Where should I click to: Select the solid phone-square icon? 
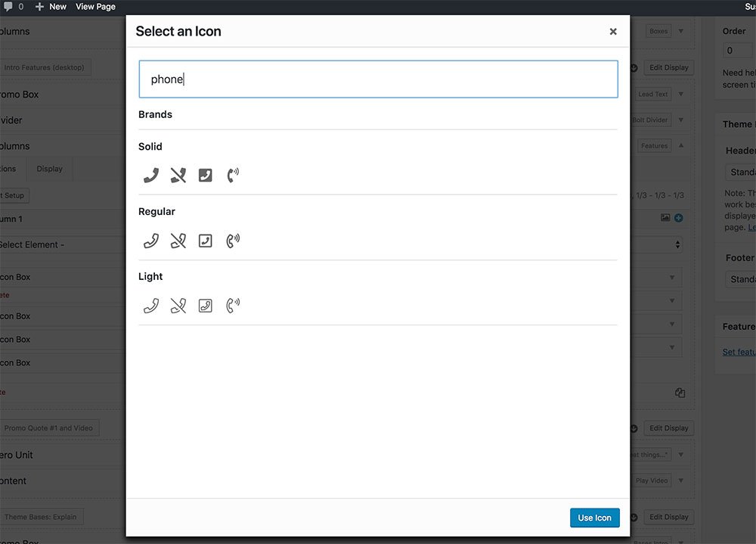point(206,176)
